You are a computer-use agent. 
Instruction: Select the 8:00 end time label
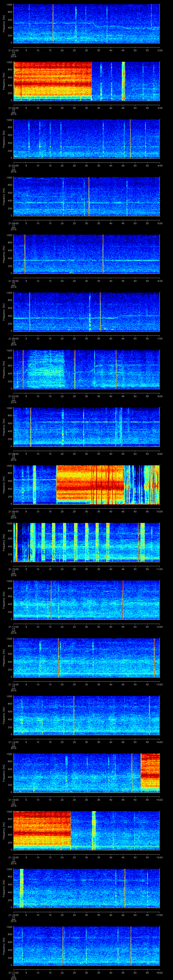click(160, 396)
